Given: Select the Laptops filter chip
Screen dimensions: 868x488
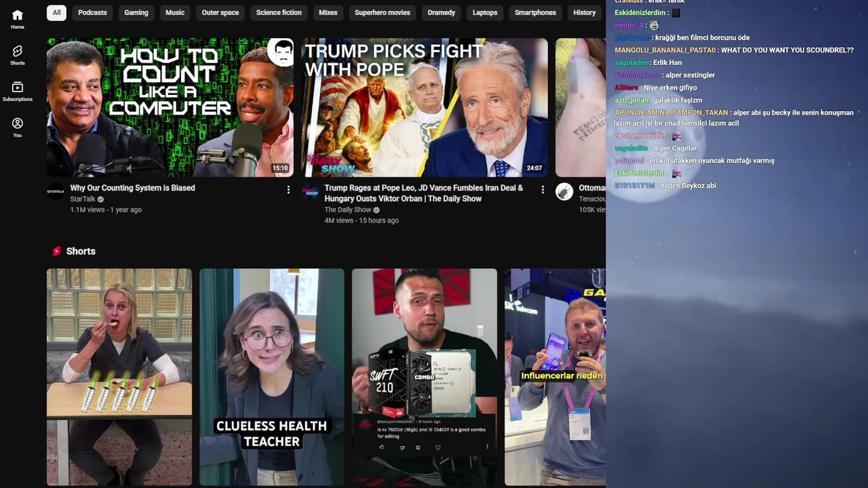Looking at the screenshot, I should 485,12.
